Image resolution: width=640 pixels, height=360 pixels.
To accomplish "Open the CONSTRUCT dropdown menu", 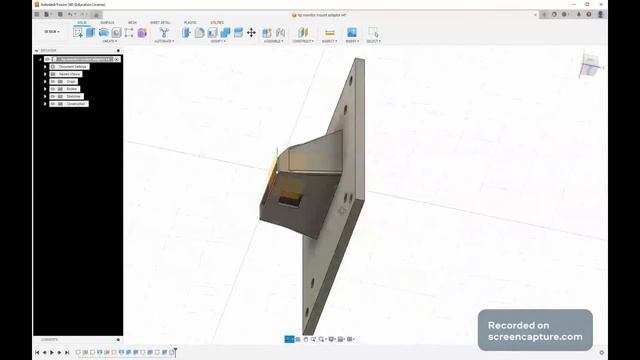I will [303, 41].
